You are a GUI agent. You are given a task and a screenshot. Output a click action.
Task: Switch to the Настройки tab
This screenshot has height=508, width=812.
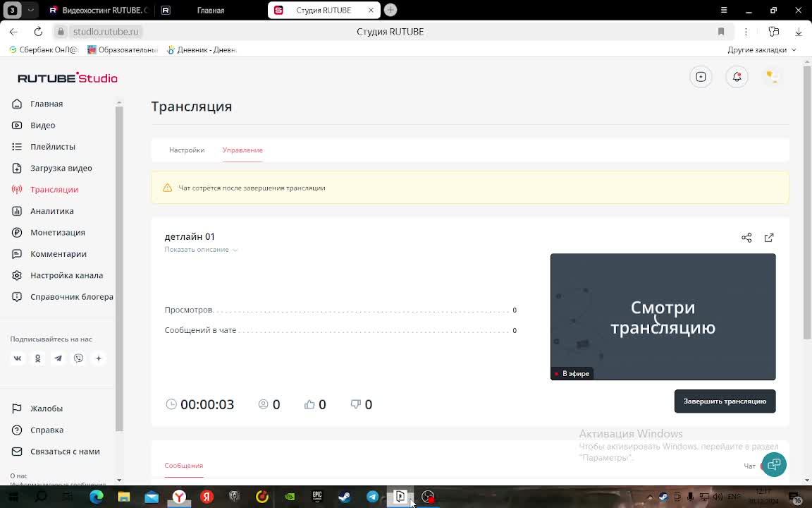click(186, 150)
